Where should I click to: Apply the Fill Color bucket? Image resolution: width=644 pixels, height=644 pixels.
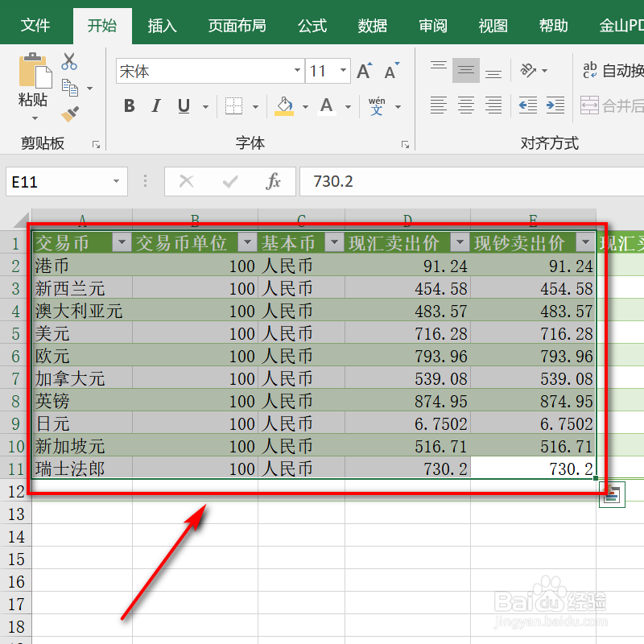tap(283, 105)
